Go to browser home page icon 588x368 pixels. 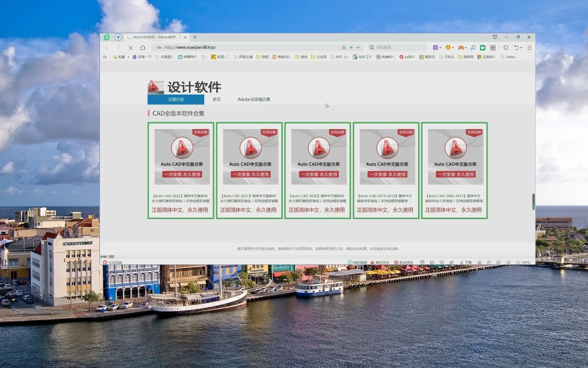coord(143,48)
